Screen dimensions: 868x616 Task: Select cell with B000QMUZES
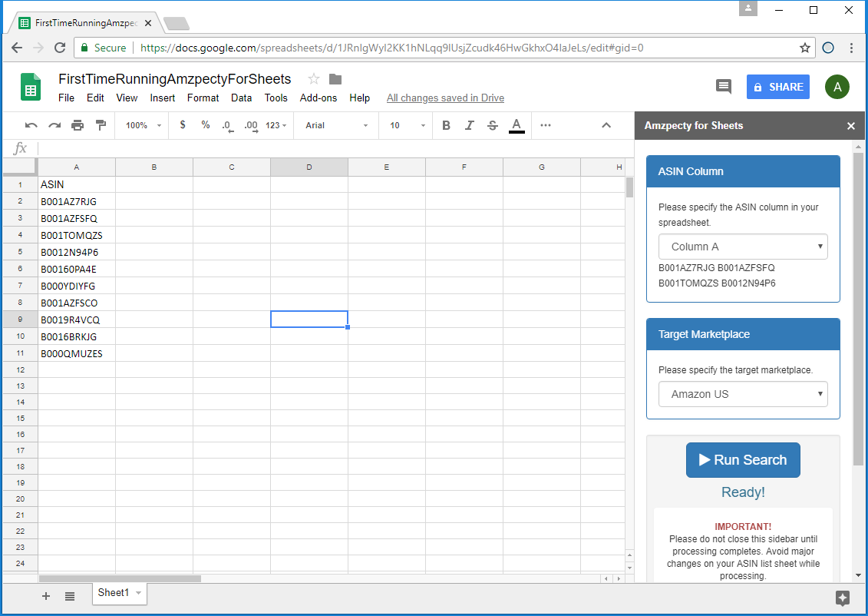[x=77, y=353]
